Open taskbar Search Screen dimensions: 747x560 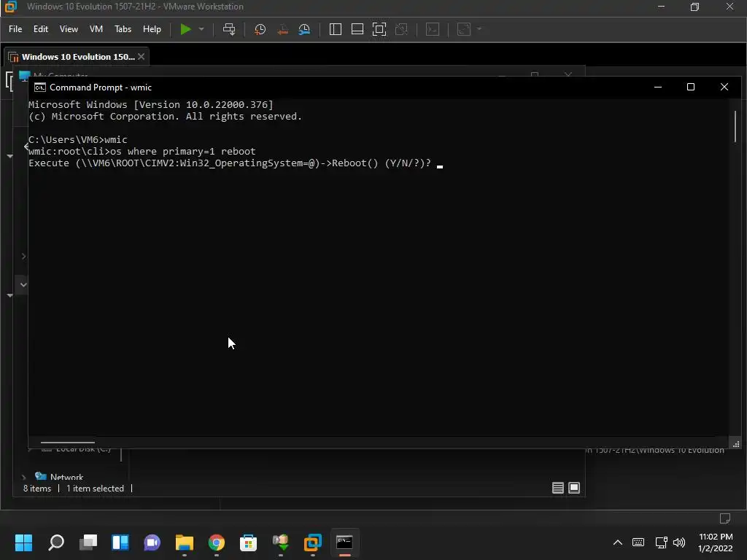click(x=56, y=542)
